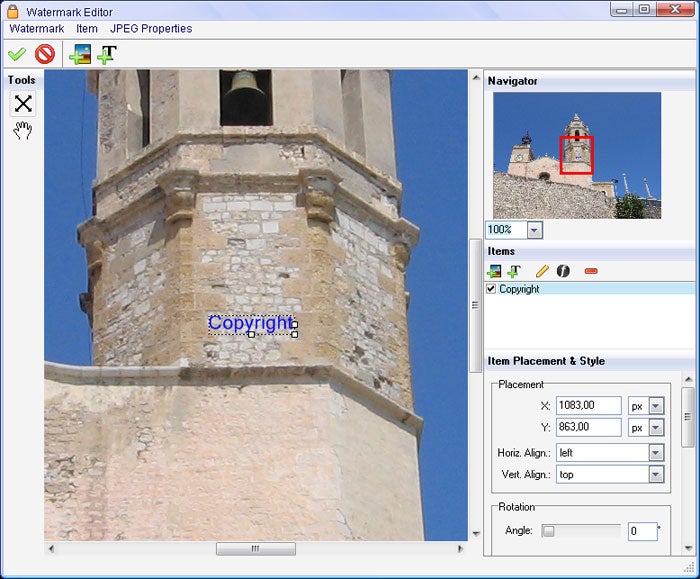The height and width of the screenshot is (579, 700).
Task: Open the zoom level dropdown showing 100%
Action: (534, 230)
